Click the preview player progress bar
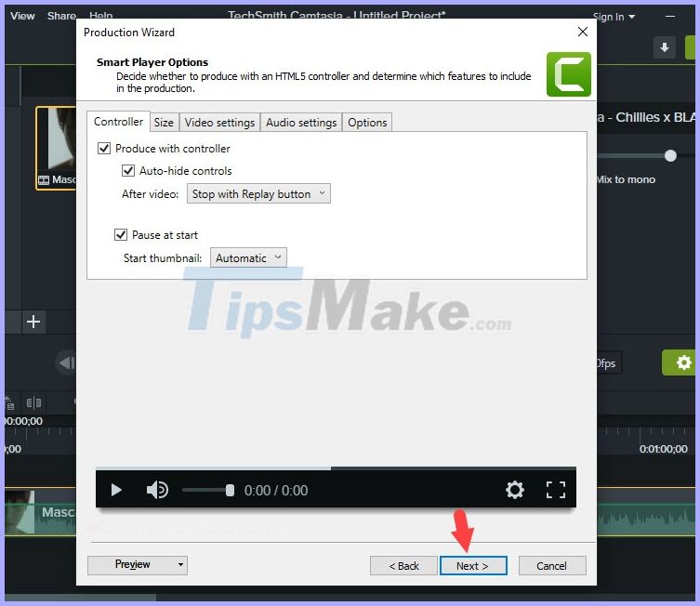 336,468
